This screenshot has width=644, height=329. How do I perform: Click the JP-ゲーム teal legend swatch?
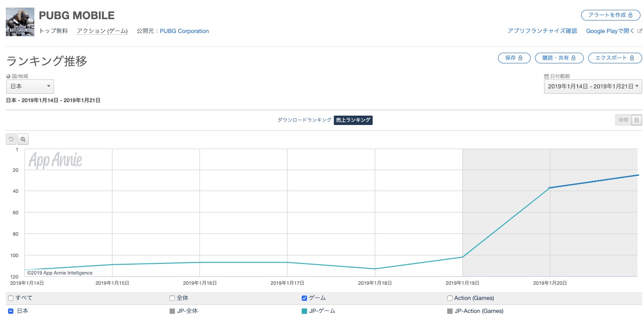pyautogui.click(x=304, y=311)
